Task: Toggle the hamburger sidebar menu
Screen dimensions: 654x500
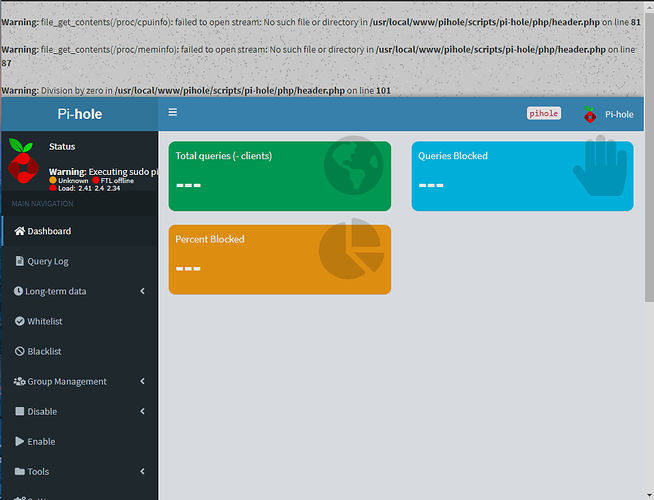Action: tap(173, 113)
